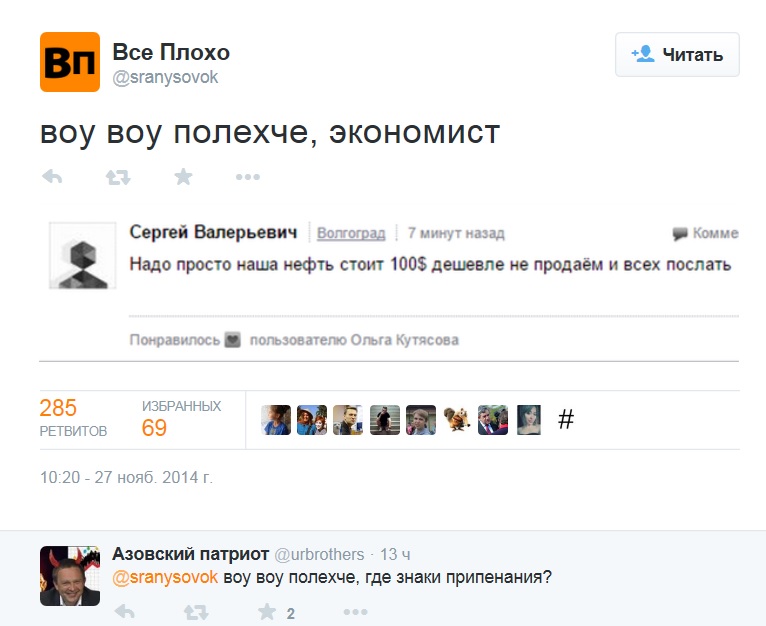Screen dimensions: 766x626
Task: Reply to Азовский патриот's tweet
Action: click(x=125, y=612)
